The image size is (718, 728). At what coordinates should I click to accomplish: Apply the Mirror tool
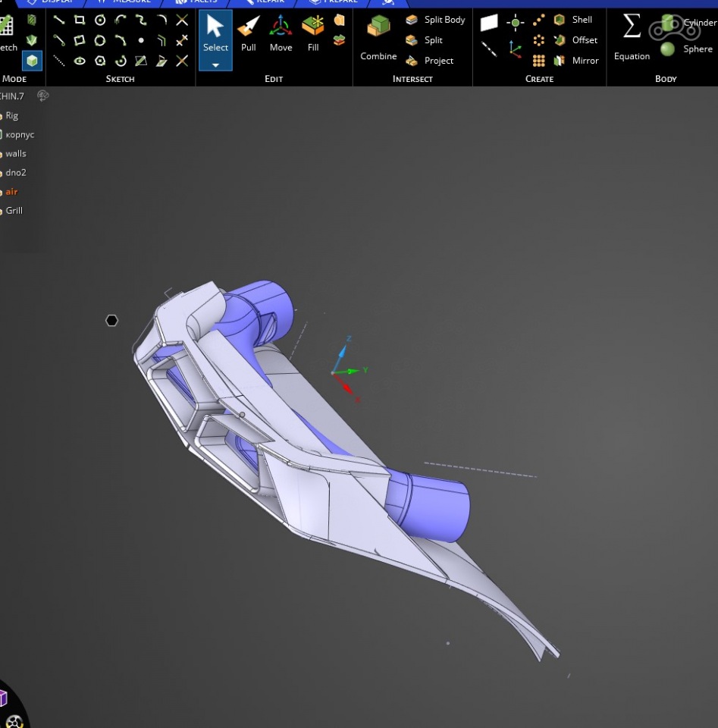(x=576, y=61)
